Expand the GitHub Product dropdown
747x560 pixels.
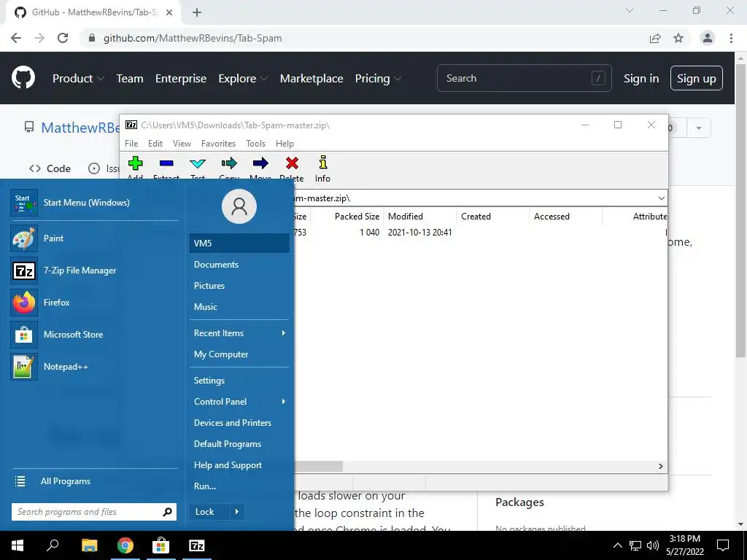click(78, 79)
